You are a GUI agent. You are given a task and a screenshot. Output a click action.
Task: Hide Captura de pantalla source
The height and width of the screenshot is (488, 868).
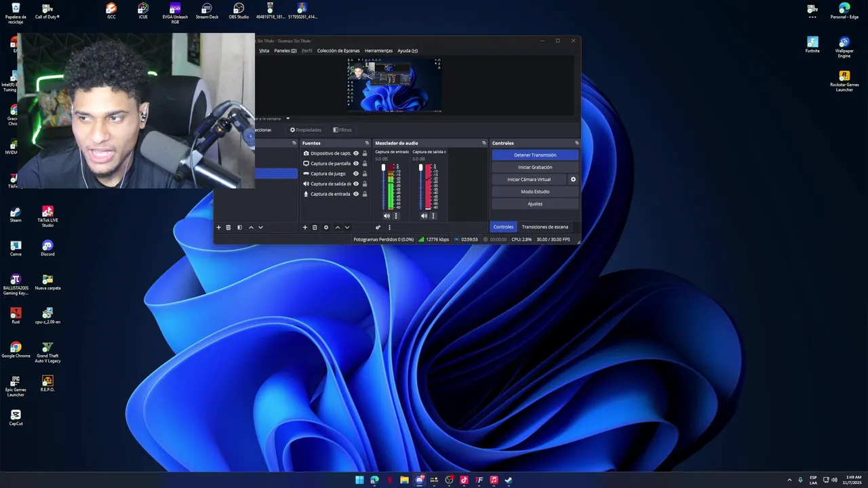[x=356, y=163]
